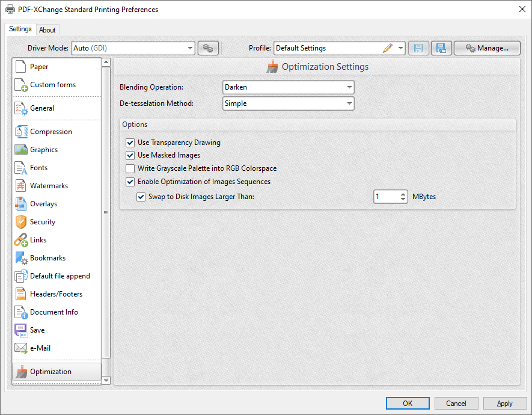This screenshot has height=415, width=532.
Task: Switch to the About tab
Action: tap(47, 29)
